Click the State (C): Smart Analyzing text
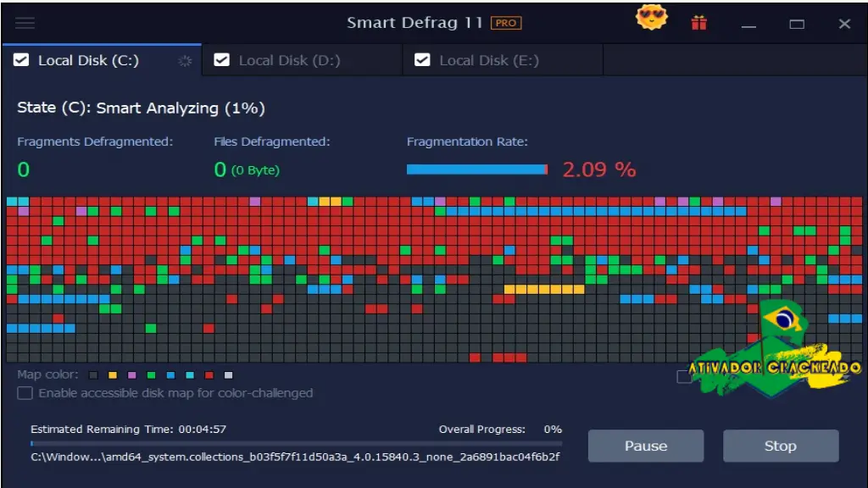Screen dimensions: 868x488 point(141,108)
